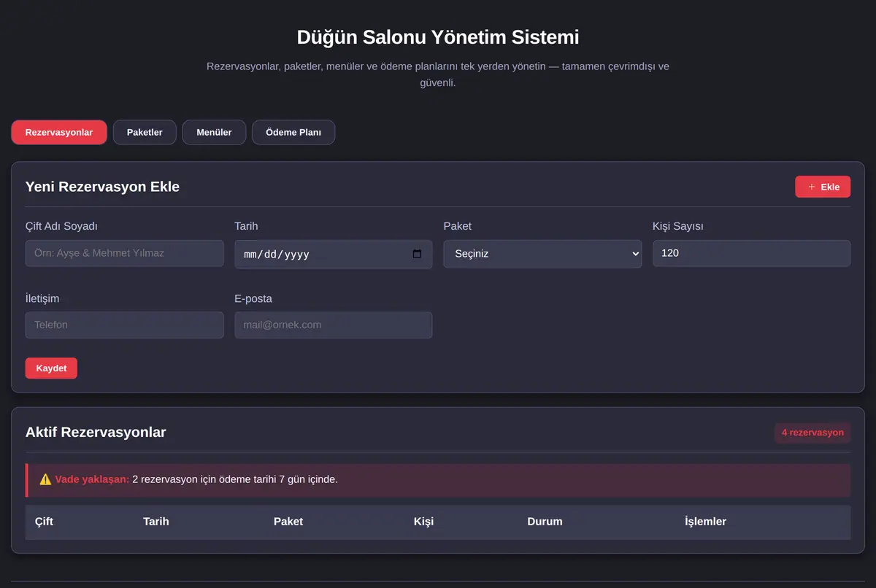Click the Aktif Rezervasyonlar heading
Image resolution: width=876 pixels, height=588 pixels.
[96, 433]
